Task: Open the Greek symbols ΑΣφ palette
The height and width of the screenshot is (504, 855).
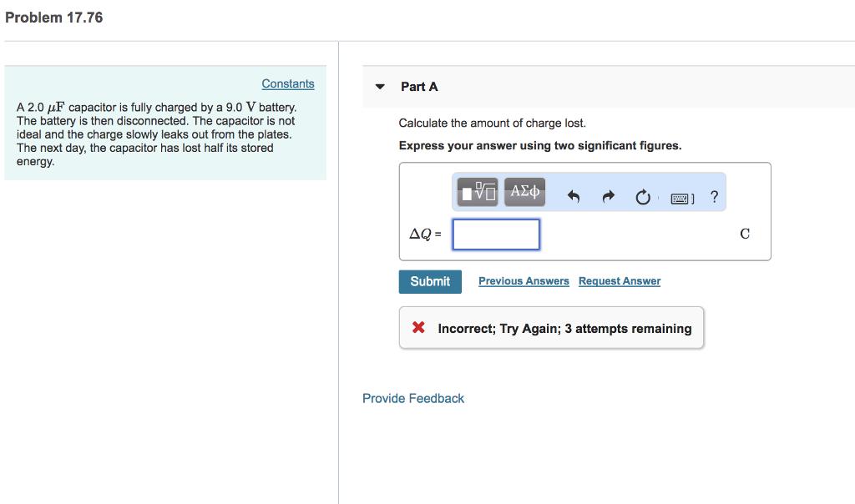Action: [x=524, y=192]
